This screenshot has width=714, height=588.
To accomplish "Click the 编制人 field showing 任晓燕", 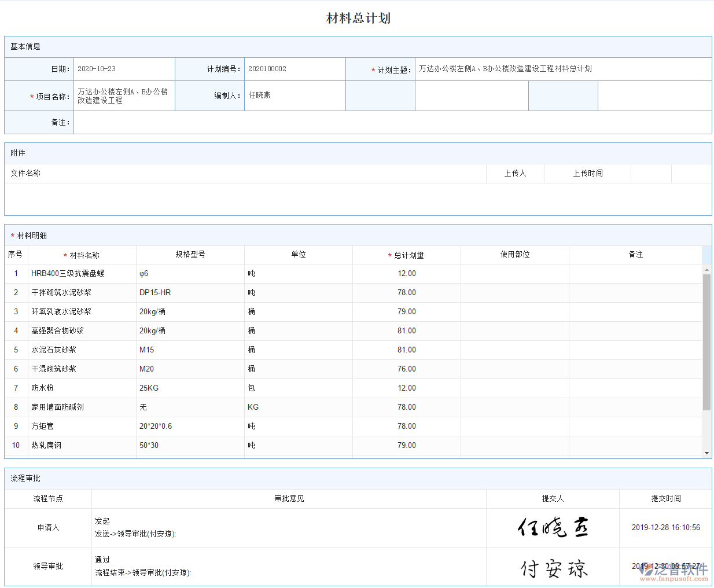I will tap(295, 95).
